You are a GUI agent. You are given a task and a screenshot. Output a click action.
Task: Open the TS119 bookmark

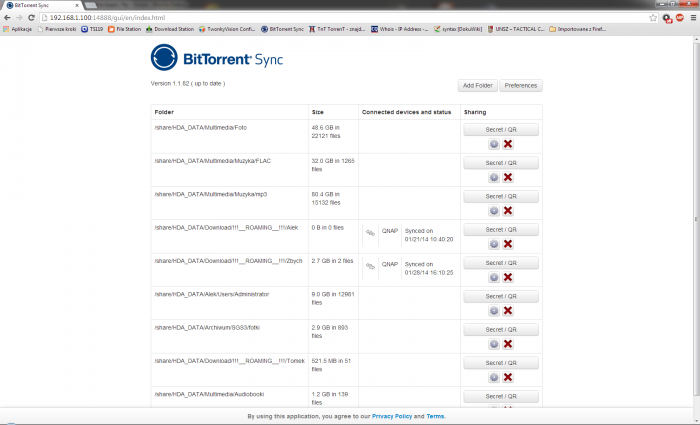click(x=92, y=29)
